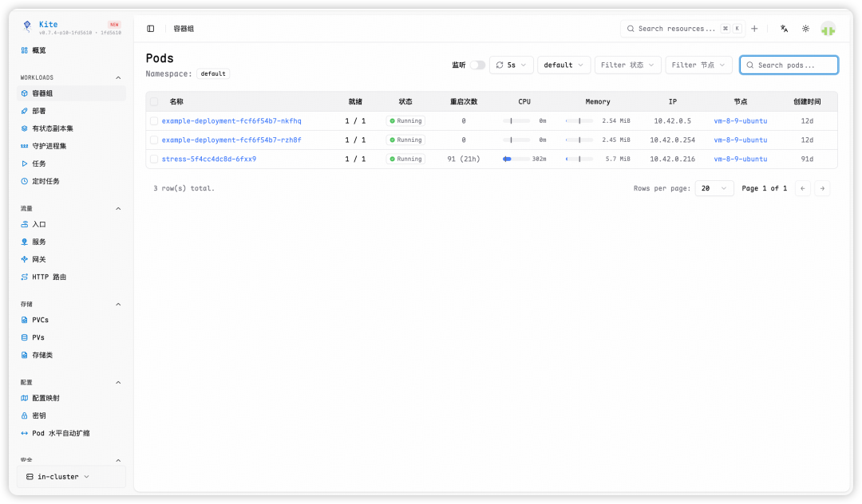Open the green user avatar
The width and height of the screenshot is (862, 504).
(828, 29)
